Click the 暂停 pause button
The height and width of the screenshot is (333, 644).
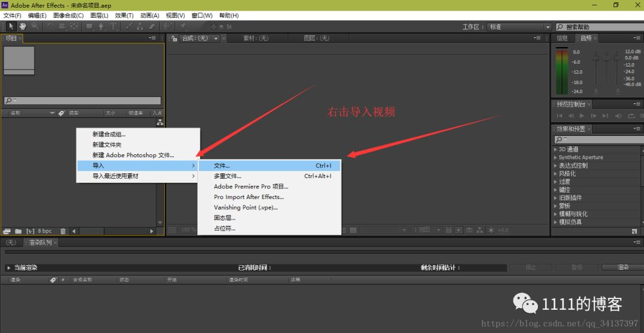[577, 267]
